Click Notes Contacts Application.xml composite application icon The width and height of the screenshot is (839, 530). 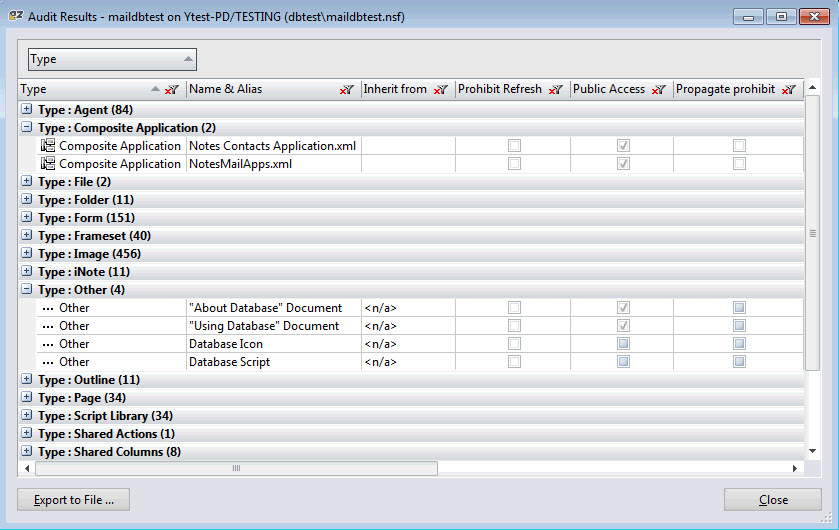47,146
